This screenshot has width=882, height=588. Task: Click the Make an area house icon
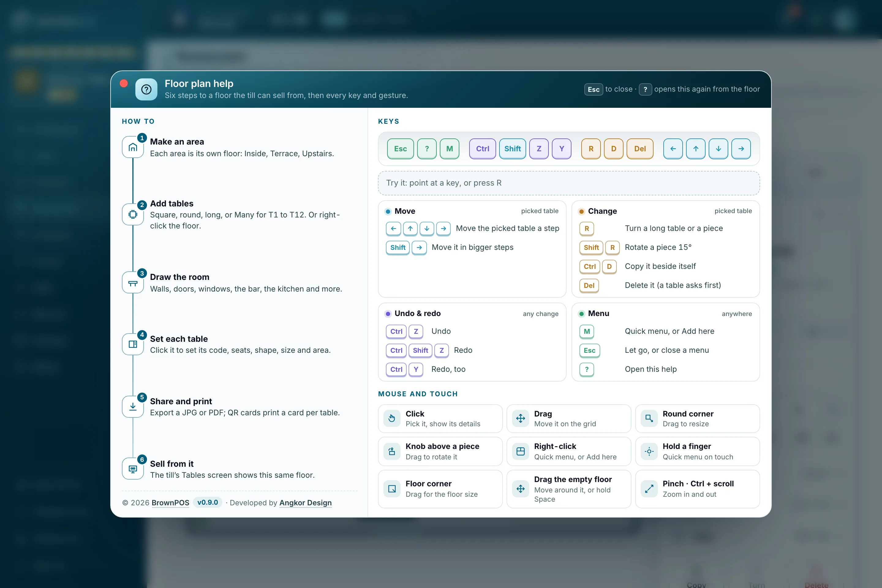coord(133,147)
